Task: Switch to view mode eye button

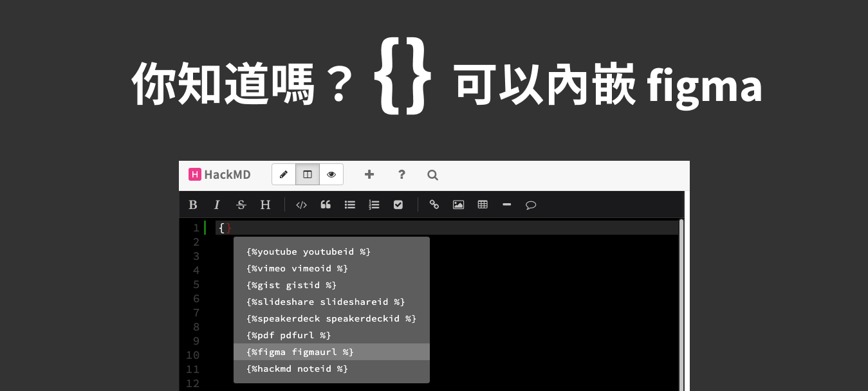Action: (x=331, y=174)
